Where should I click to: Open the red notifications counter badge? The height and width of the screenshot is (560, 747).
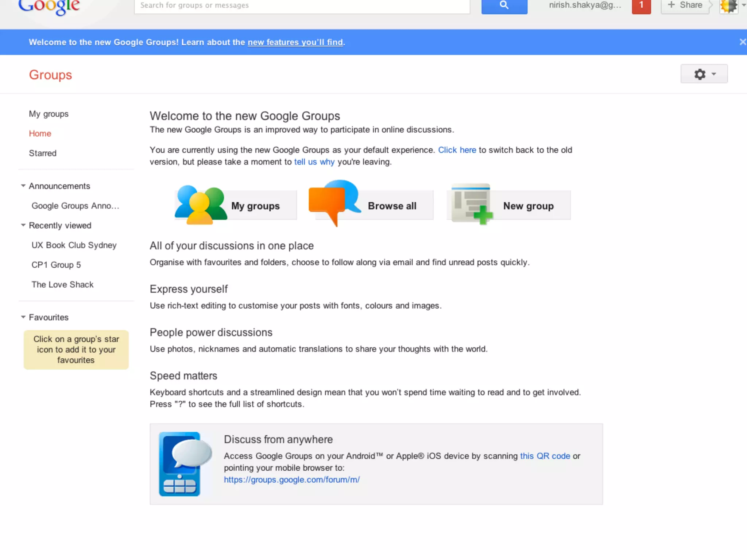(641, 6)
